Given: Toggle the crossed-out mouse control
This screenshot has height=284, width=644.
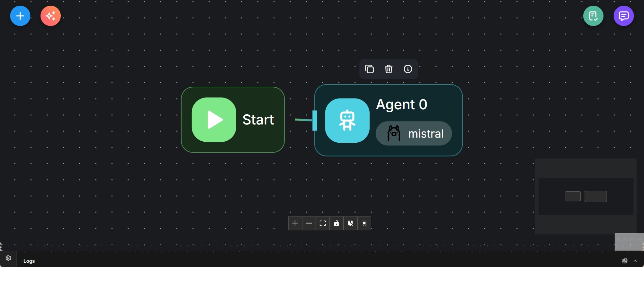Looking at the screenshot, I should (x=351, y=224).
